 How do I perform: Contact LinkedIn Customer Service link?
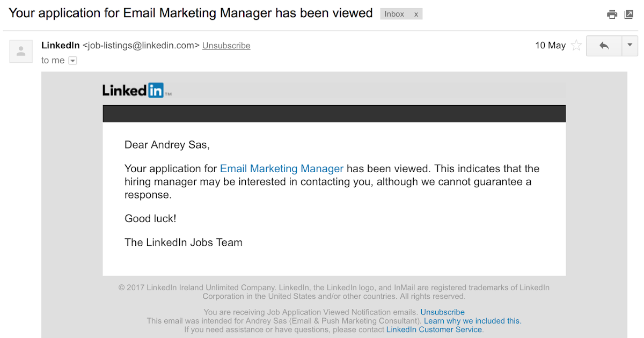434,329
